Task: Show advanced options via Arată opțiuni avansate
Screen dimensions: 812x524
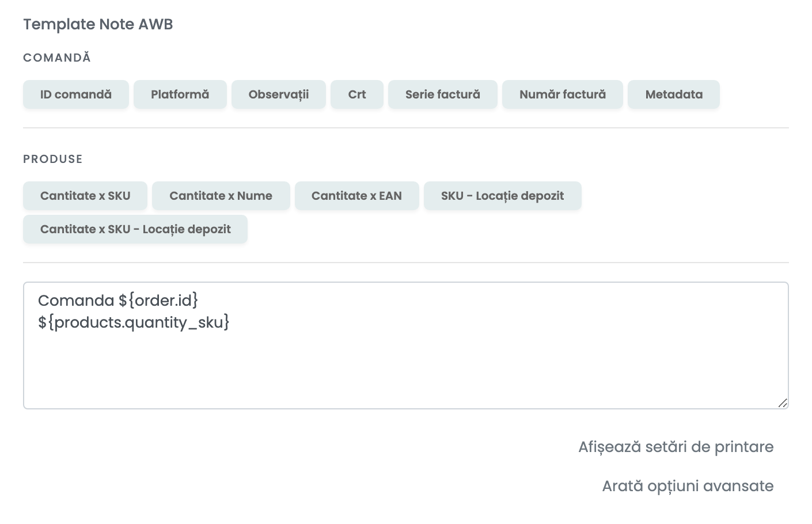Action: 688,486
